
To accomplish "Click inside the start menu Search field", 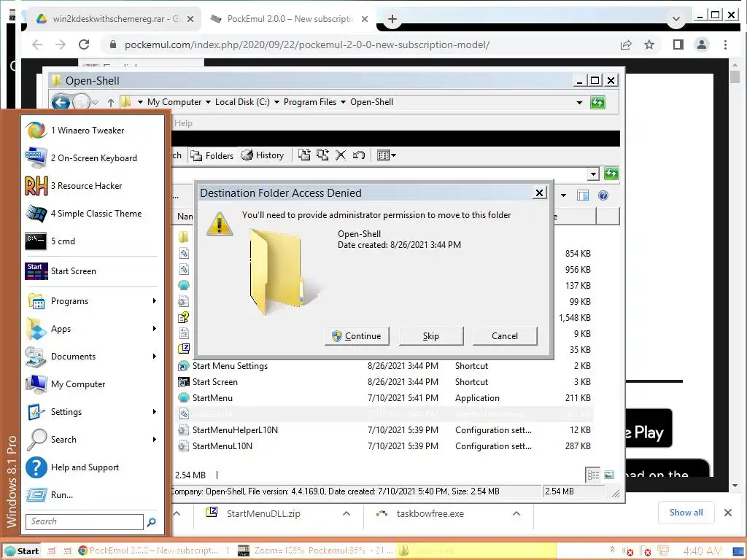I will pyautogui.click(x=85, y=521).
